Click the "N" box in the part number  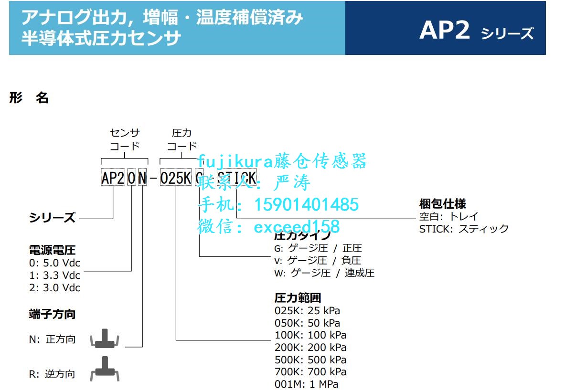tap(142, 178)
